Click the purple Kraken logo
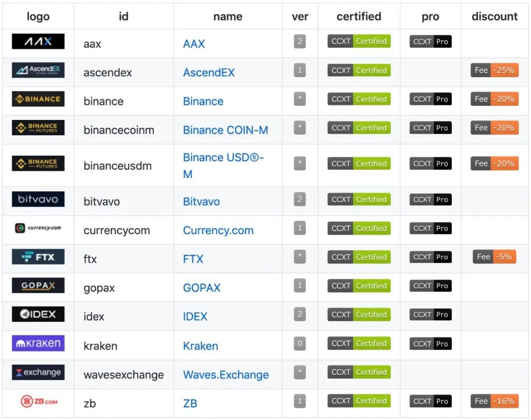The image size is (531, 420). (38, 343)
